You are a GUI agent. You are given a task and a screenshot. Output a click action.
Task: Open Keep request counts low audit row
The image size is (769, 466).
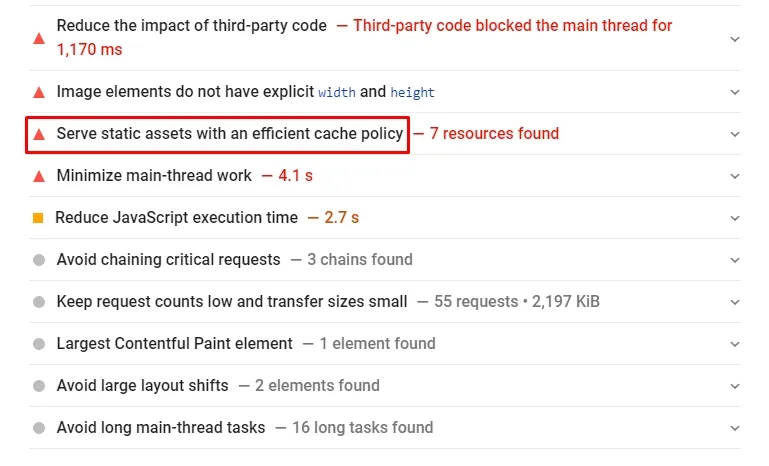(385, 302)
